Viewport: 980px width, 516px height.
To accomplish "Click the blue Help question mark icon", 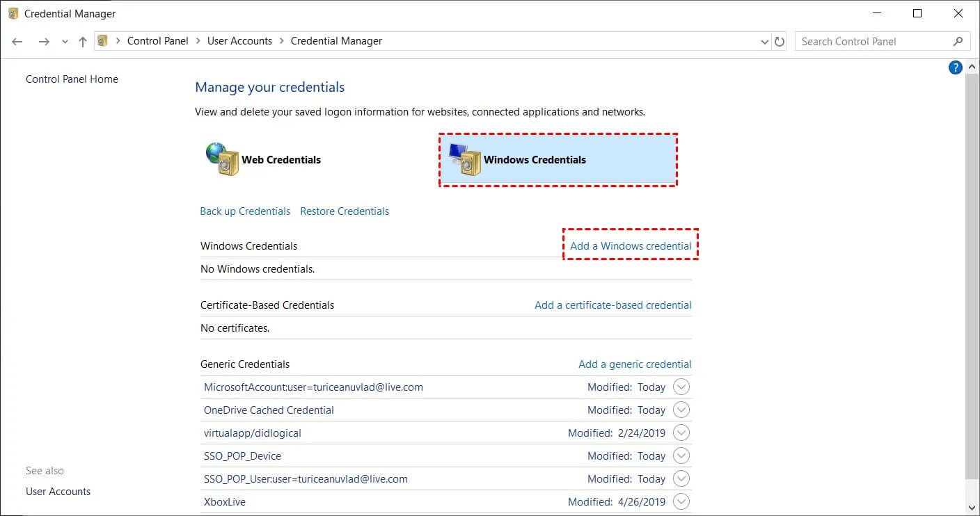I will coord(955,67).
